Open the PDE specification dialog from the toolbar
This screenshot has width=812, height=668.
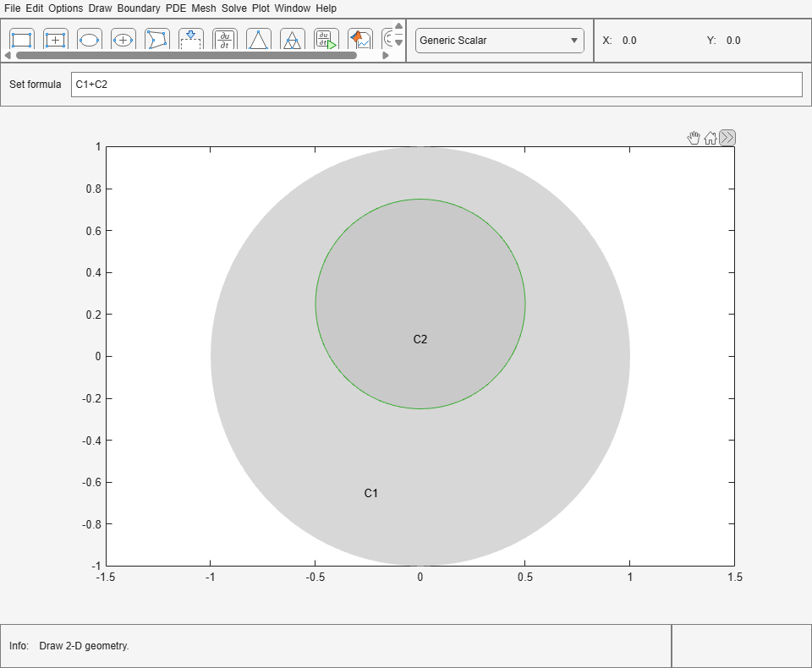click(224, 39)
